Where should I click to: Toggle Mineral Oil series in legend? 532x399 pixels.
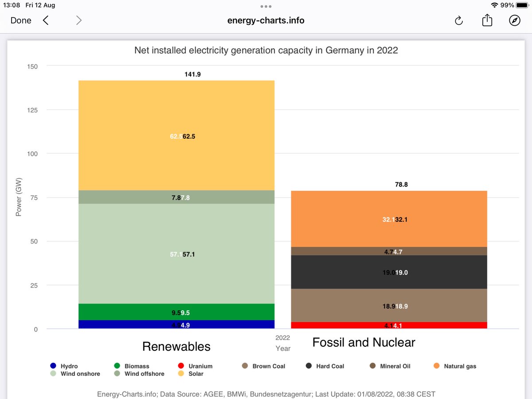pyautogui.click(x=390, y=366)
